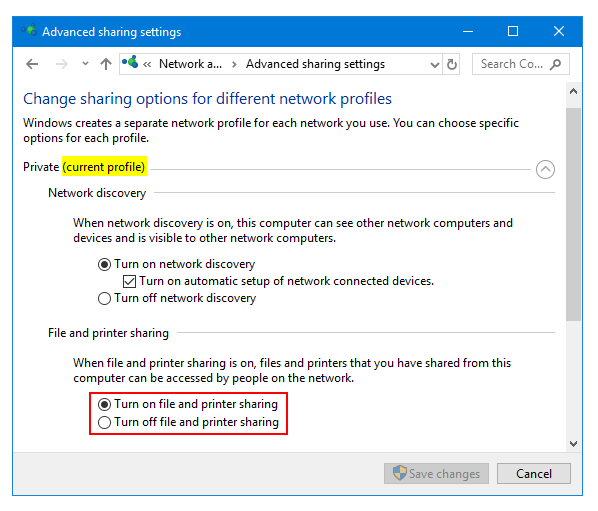Collapse the Private profile section
Screen dimensions: 598x511
[x=545, y=169]
